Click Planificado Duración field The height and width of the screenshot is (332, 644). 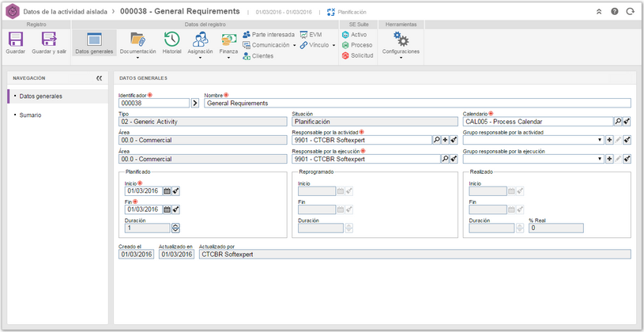click(x=147, y=228)
